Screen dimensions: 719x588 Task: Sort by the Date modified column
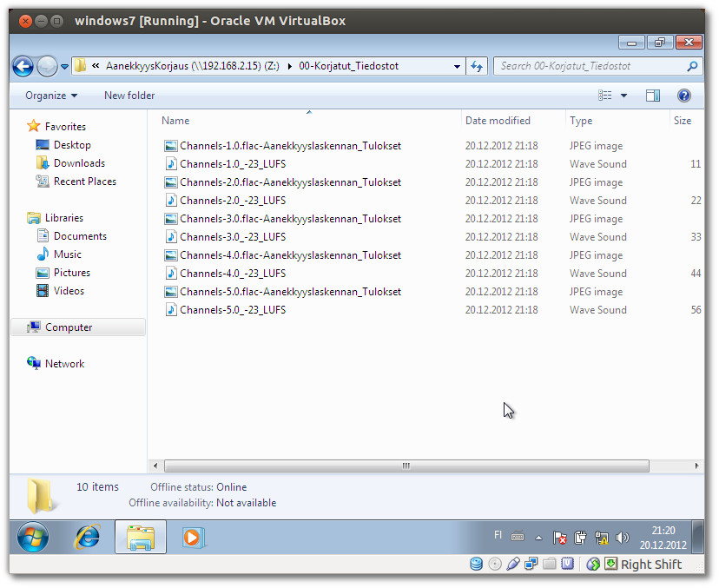pyautogui.click(x=498, y=121)
